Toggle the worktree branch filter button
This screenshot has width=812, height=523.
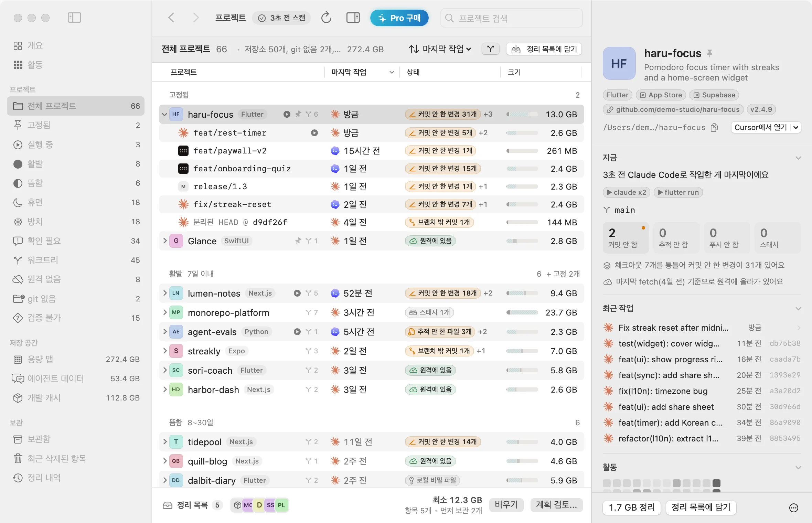[x=490, y=49]
